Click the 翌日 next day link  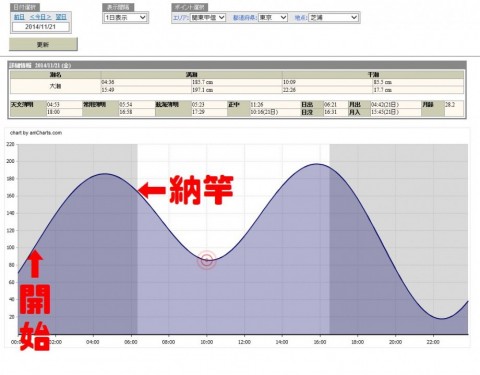pos(61,17)
